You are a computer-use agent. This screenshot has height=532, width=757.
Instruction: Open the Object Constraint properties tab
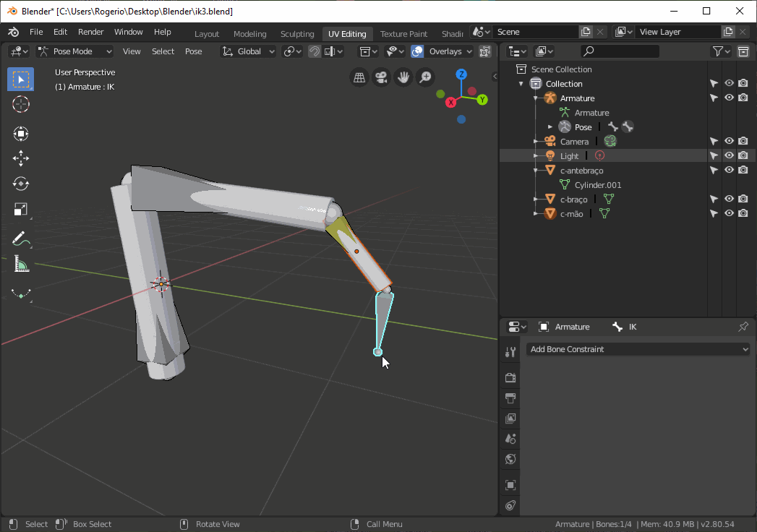(510, 505)
